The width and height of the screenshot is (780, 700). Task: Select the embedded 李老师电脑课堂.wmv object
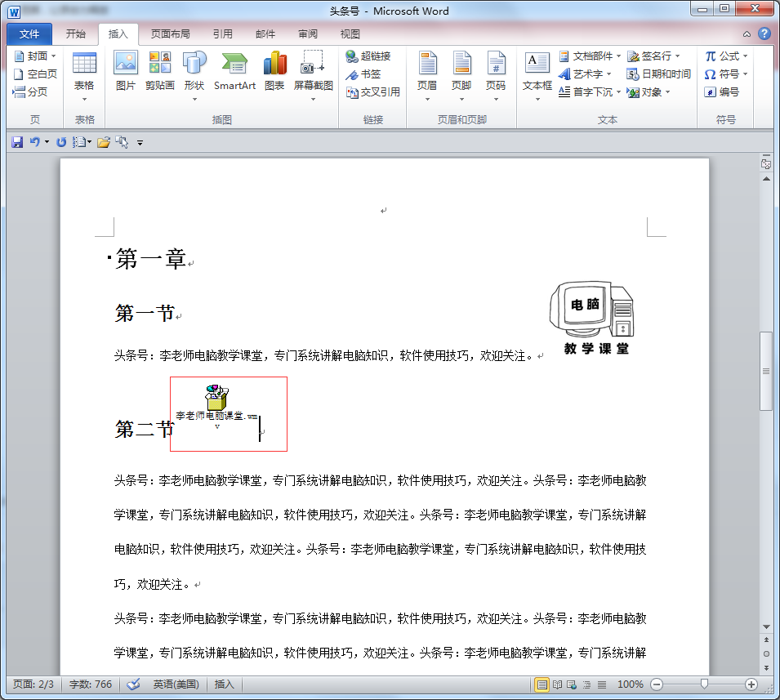coord(217,407)
